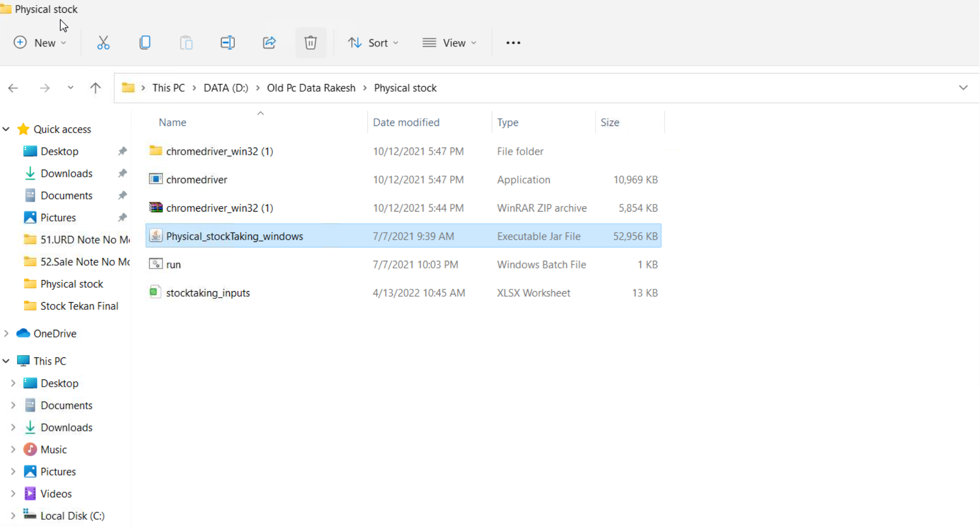Click the WinRAR ZIP archive type cell

pos(542,208)
